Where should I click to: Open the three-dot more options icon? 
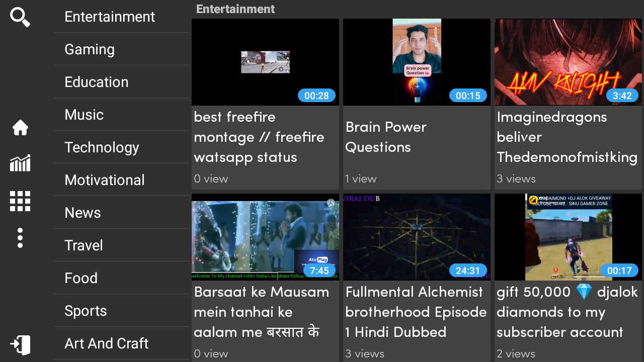(x=20, y=238)
